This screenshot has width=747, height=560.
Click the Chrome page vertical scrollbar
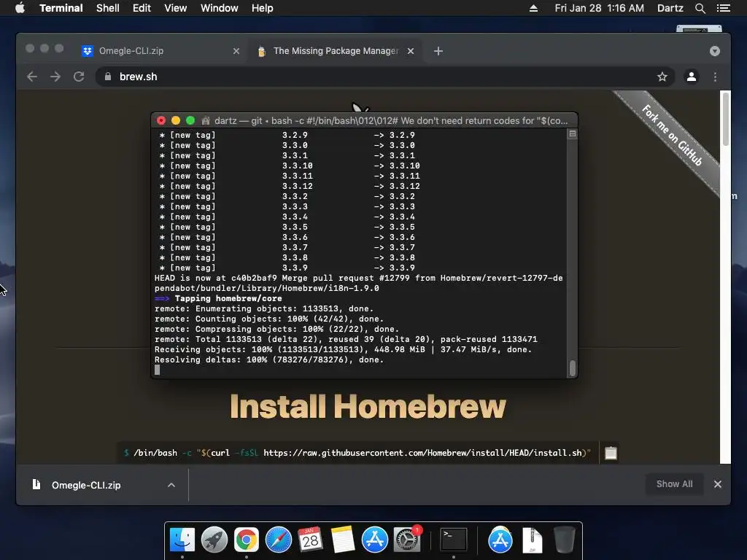click(725, 119)
